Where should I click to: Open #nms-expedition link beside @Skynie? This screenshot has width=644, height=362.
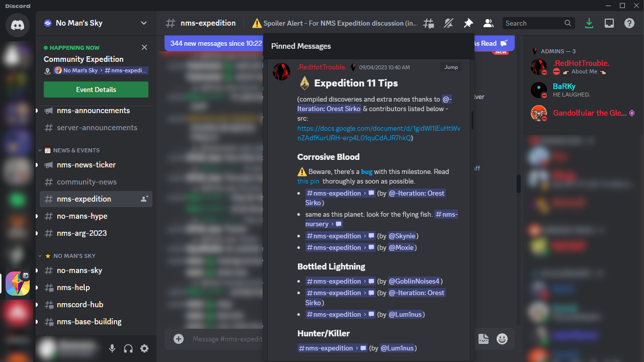[340, 236]
